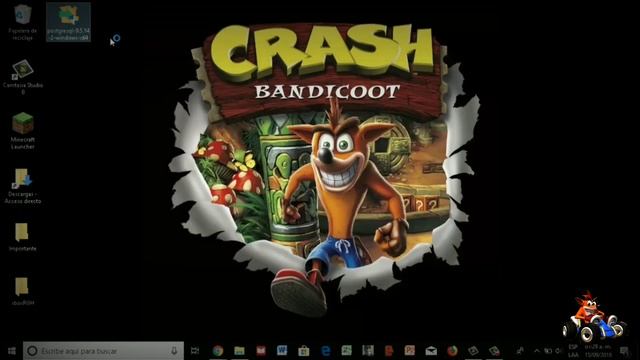The image size is (640, 360).
Task: Open the Camtasia Studio 8 shortcut
Action: (x=23, y=77)
